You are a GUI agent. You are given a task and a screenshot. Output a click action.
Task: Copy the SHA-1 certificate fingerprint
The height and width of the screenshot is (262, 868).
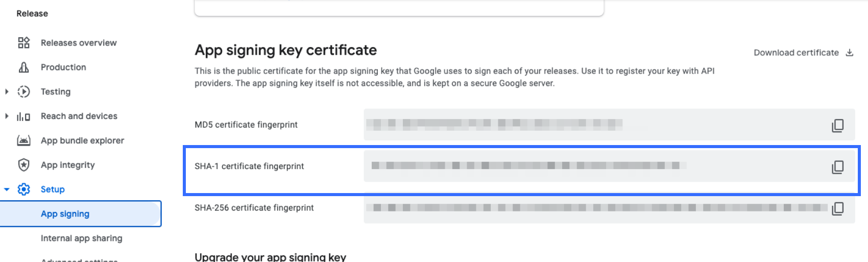(837, 167)
